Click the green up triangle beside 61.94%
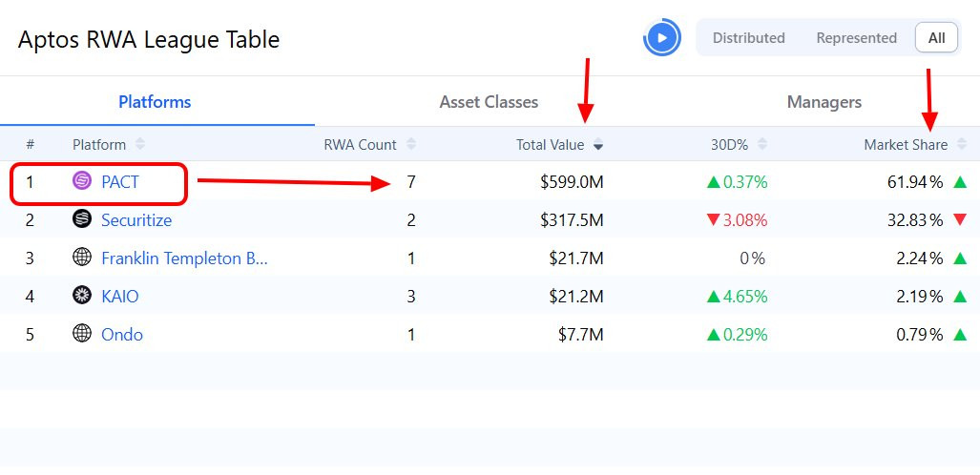This screenshot has height=475, width=980. 960,182
